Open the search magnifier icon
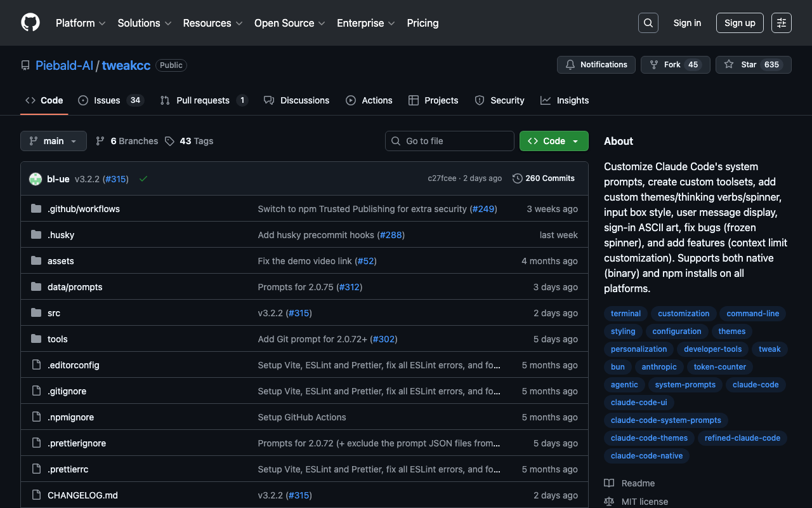Viewport: 812px width, 508px height. (x=648, y=23)
